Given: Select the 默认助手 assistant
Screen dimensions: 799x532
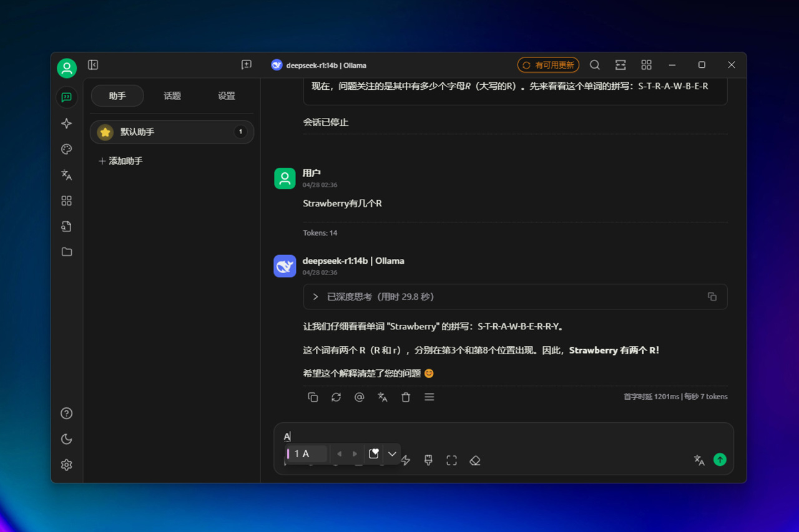Looking at the screenshot, I should click(172, 132).
